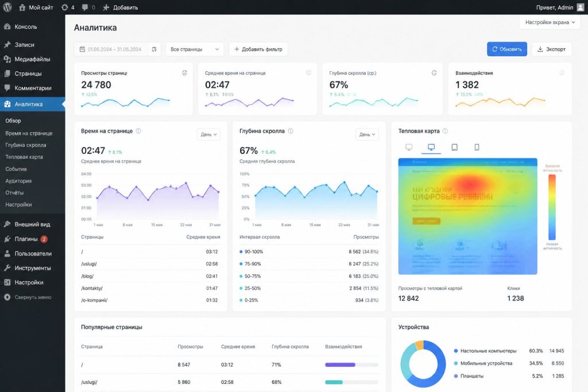Click the 90-100% scroll interval row

(309, 252)
